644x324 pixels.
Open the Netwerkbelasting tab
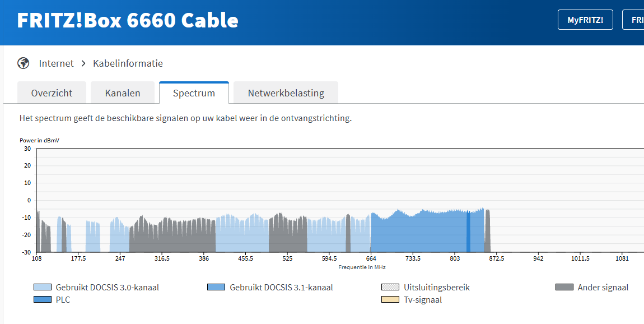[x=286, y=93]
